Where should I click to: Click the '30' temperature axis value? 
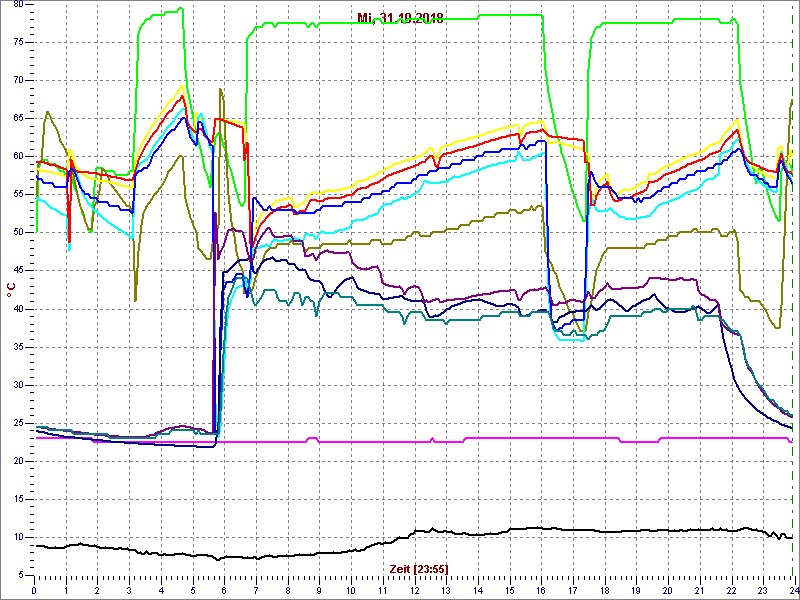(x=19, y=385)
